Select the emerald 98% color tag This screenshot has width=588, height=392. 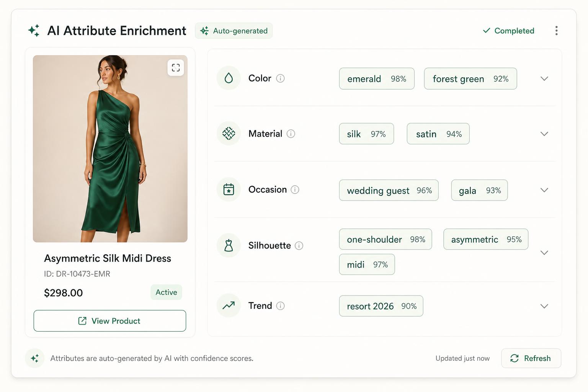(377, 79)
